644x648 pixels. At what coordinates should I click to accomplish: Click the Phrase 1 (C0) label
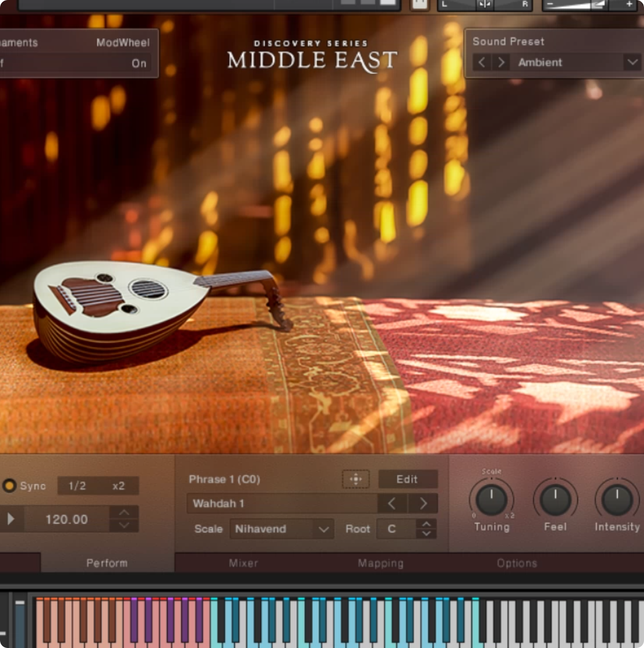(x=224, y=479)
